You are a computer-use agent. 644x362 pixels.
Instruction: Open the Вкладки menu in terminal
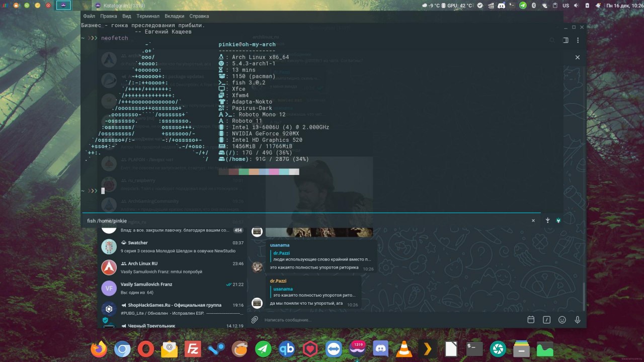point(175,16)
